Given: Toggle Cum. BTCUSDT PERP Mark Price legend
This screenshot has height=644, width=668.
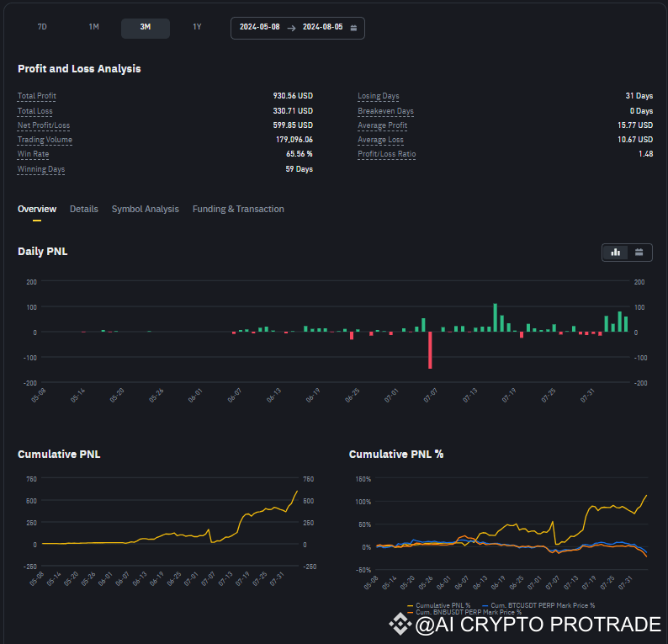Looking at the screenshot, I should (538, 605).
